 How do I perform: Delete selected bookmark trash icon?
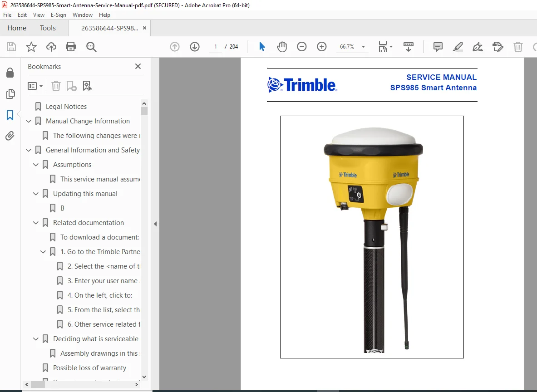point(56,86)
